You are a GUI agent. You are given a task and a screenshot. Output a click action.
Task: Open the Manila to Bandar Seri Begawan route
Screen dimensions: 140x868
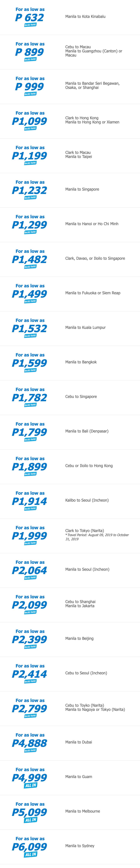click(x=92, y=83)
